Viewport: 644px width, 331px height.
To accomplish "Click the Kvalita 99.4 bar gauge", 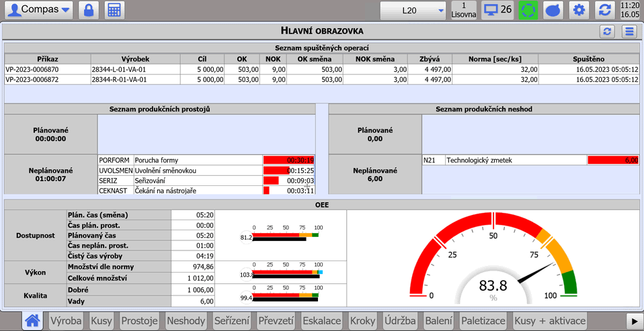I will click(280, 295).
